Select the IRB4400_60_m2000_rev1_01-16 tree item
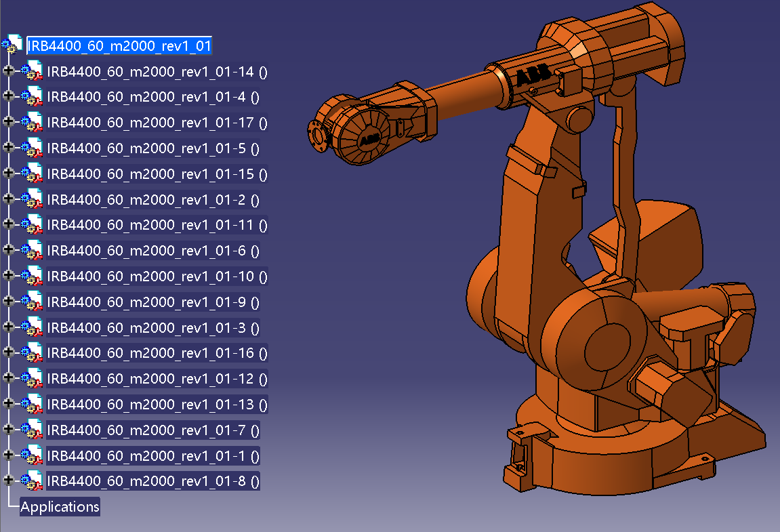Viewport: 780px width, 532px height. [x=157, y=353]
